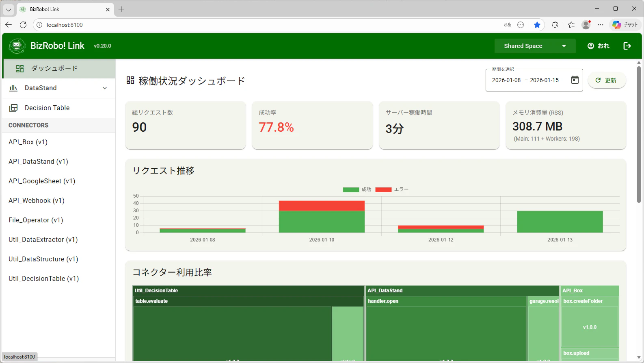Click the site info icon in address bar

click(39, 25)
